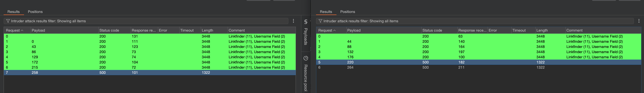
Task: Click the Comment column header in the left table
Action: pyautogui.click(x=236, y=30)
